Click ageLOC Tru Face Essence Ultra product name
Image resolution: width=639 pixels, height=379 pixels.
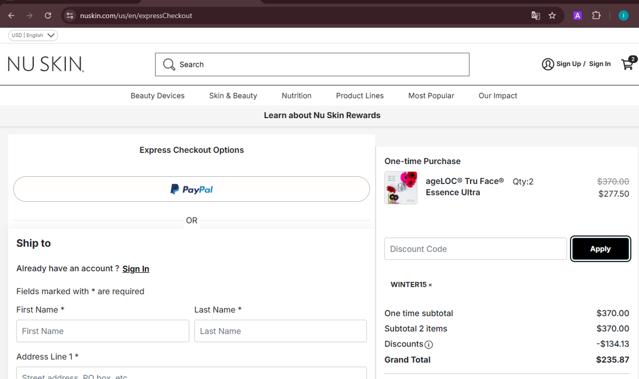click(465, 187)
